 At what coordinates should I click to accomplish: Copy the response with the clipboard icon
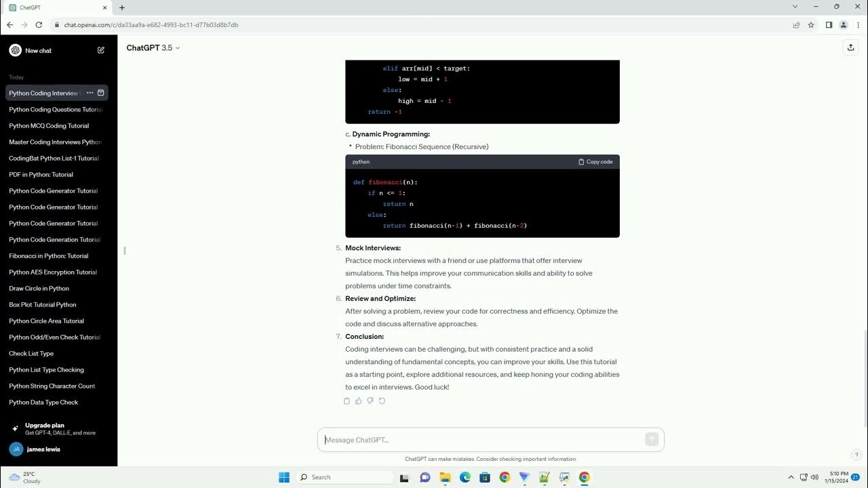click(x=347, y=401)
